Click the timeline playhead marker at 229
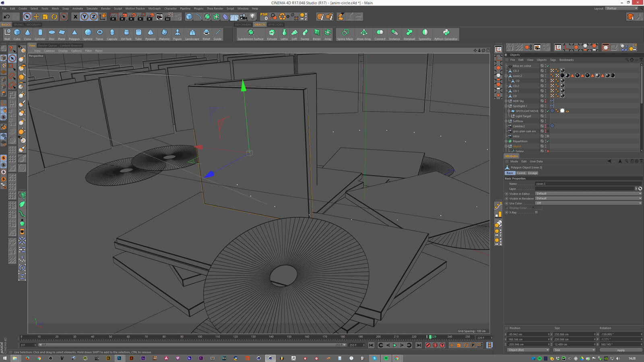Viewport: 644px width, 362px height. pos(430,337)
